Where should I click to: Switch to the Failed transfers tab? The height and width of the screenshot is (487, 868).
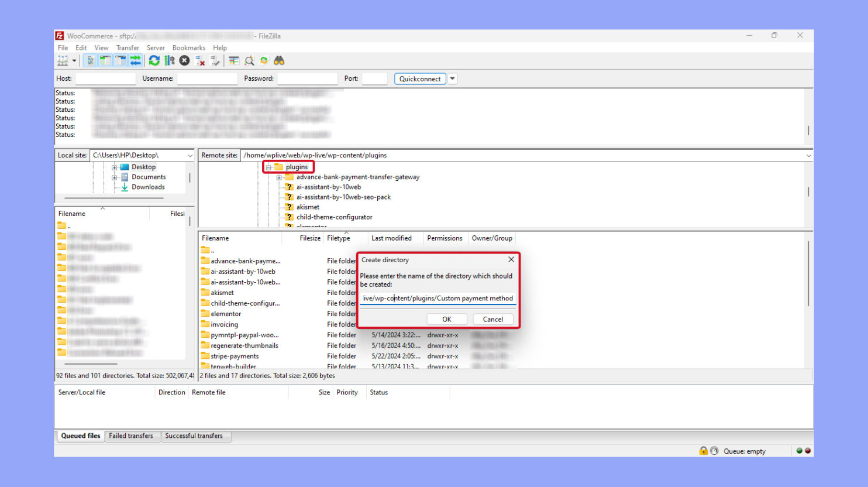click(131, 436)
